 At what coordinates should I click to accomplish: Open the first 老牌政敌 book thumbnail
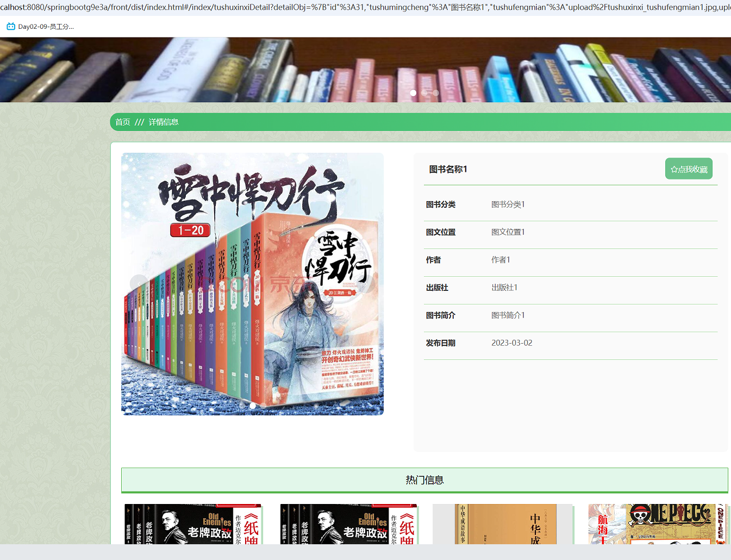193,524
